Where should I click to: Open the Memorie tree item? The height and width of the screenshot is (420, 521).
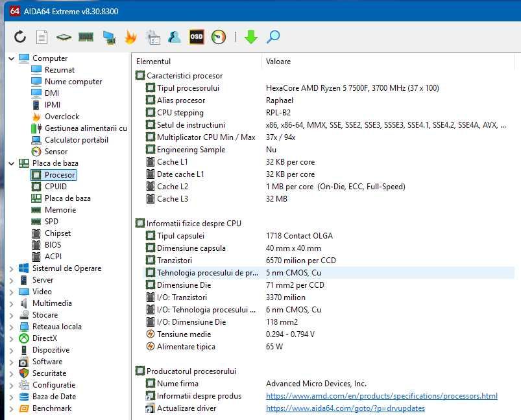point(54,210)
